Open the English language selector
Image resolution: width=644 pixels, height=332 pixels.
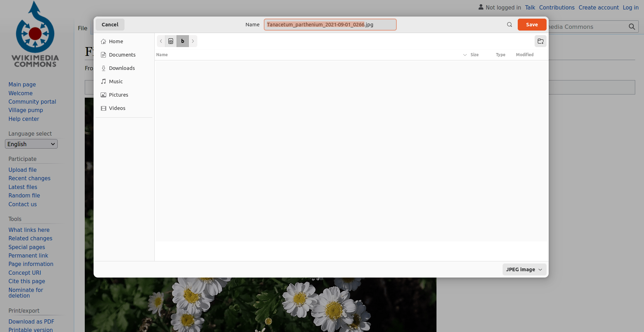point(31,144)
